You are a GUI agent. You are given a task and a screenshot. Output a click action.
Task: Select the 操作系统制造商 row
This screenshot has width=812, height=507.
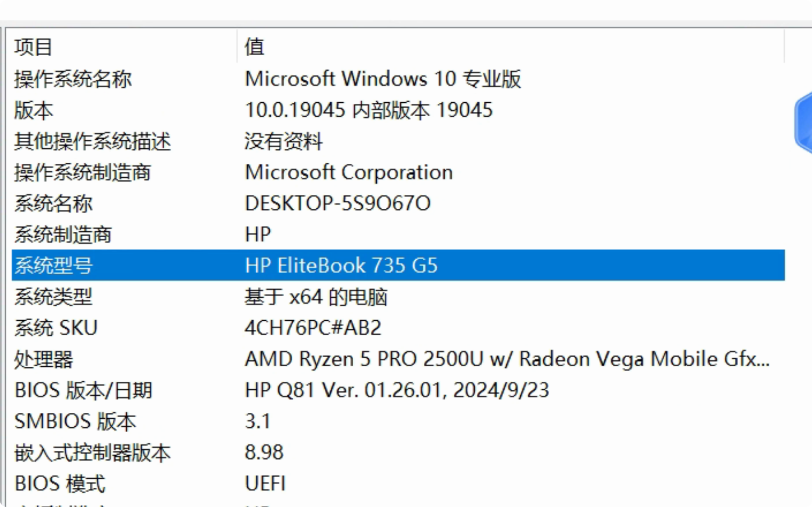coord(83,173)
